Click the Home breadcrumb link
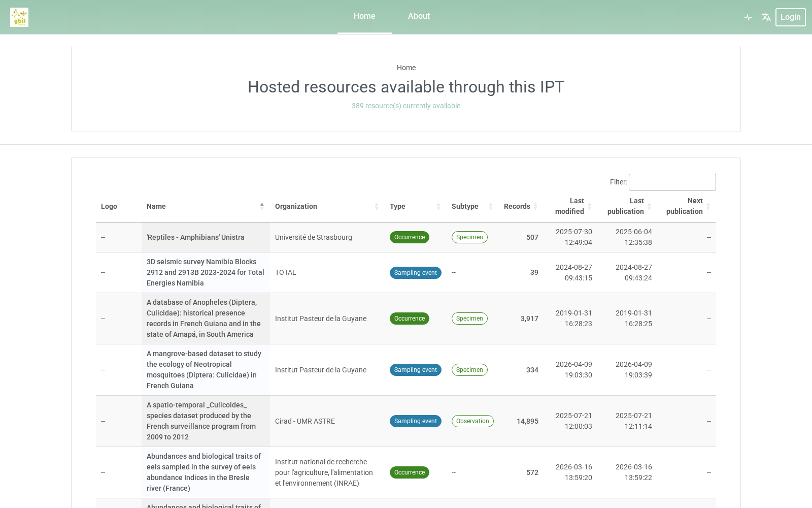812x508 pixels. [x=406, y=68]
